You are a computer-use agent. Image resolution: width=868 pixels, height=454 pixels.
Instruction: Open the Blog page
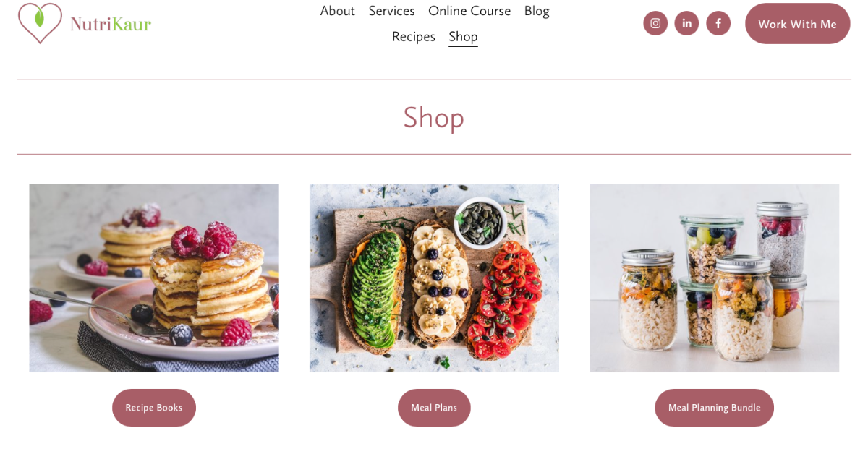pos(537,11)
